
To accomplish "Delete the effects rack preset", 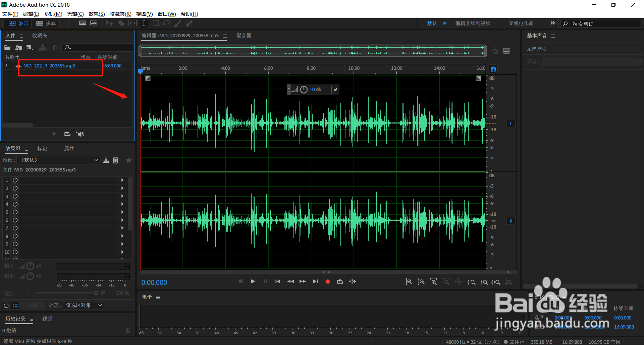I will tap(116, 160).
